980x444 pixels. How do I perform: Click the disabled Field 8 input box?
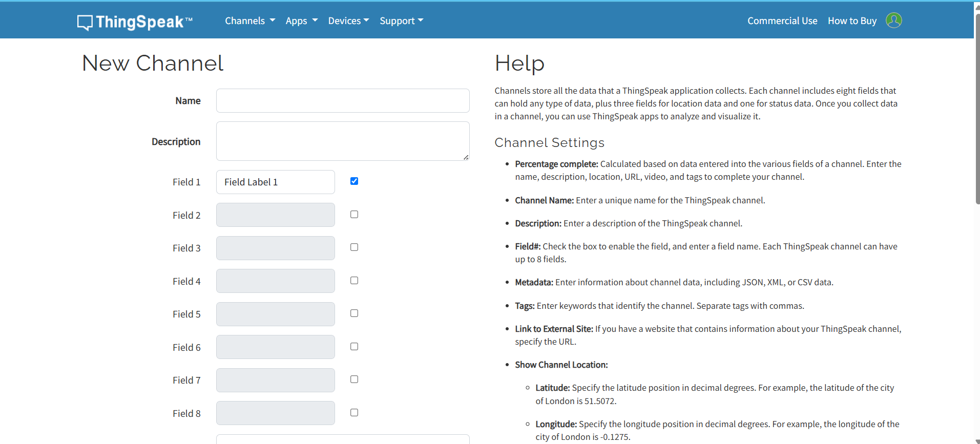click(x=276, y=413)
